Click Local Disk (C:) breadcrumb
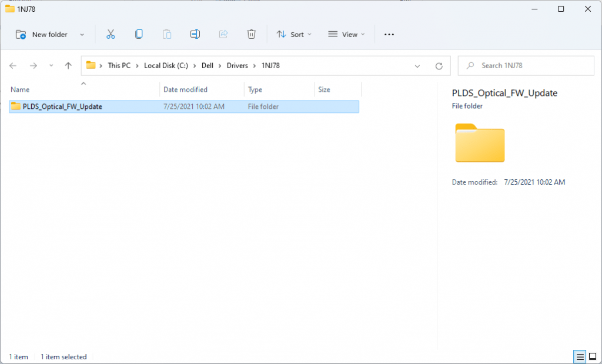This screenshot has width=602, height=364. (166, 66)
